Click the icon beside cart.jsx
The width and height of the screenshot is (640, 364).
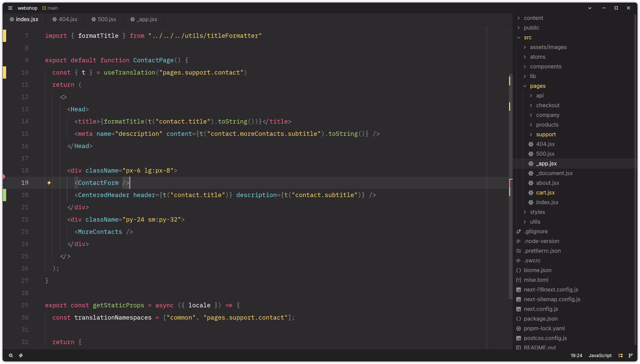pyautogui.click(x=531, y=193)
